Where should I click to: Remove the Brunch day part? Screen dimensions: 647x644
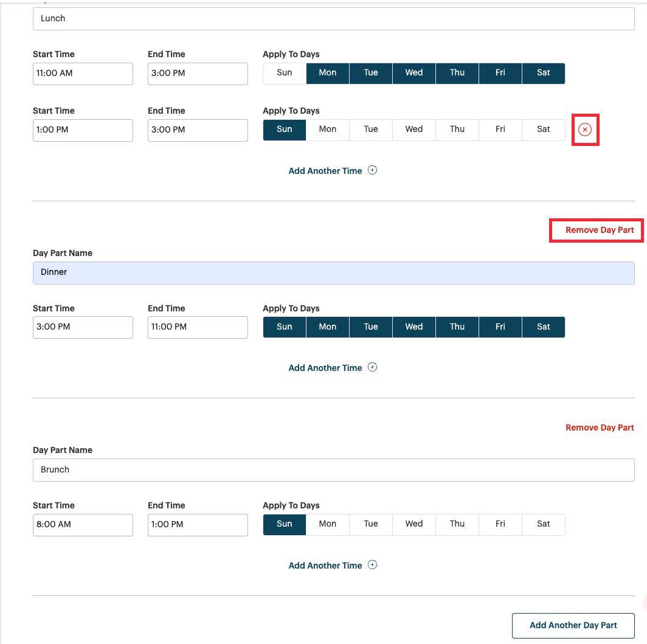[599, 428]
